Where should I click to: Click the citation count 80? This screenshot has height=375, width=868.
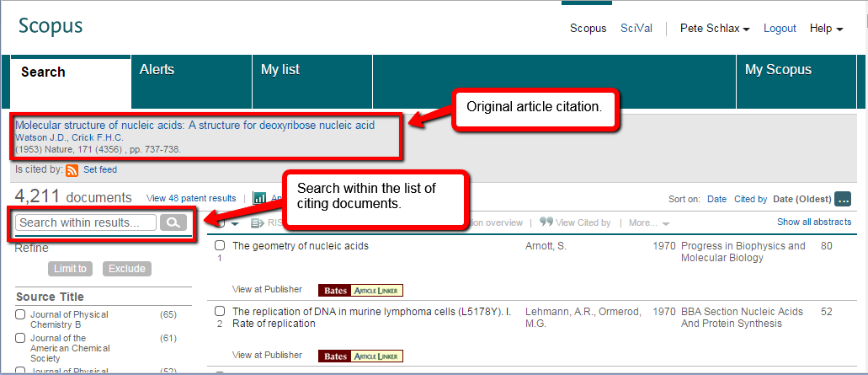[x=827, y=246]
